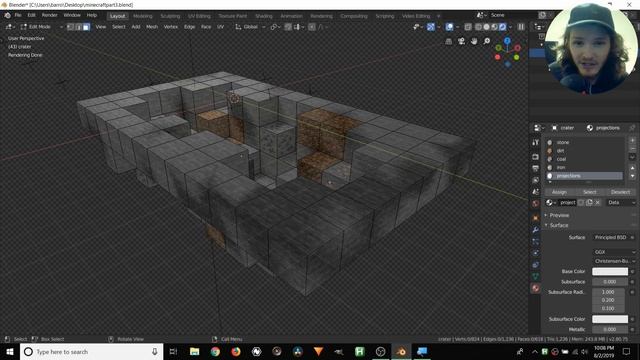This screenshot has height=360, width=640.
Task: Select the dirt material slot
Action: [584, 151]
